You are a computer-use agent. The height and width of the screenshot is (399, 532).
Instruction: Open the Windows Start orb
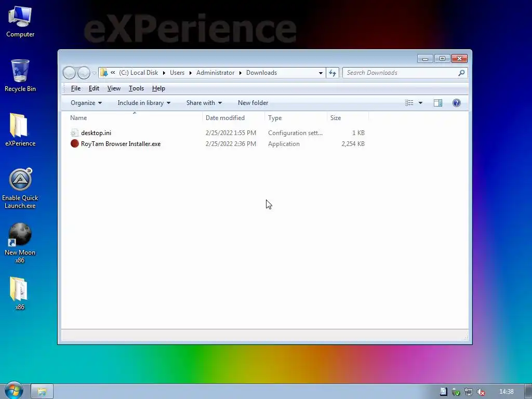13,391
